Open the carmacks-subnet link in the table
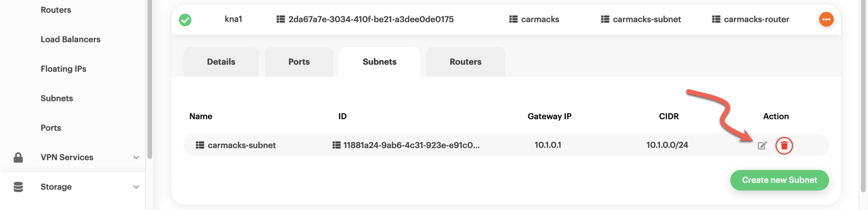Image resolution: width=868 pixels, height=210 pixels. pos(241,145)
